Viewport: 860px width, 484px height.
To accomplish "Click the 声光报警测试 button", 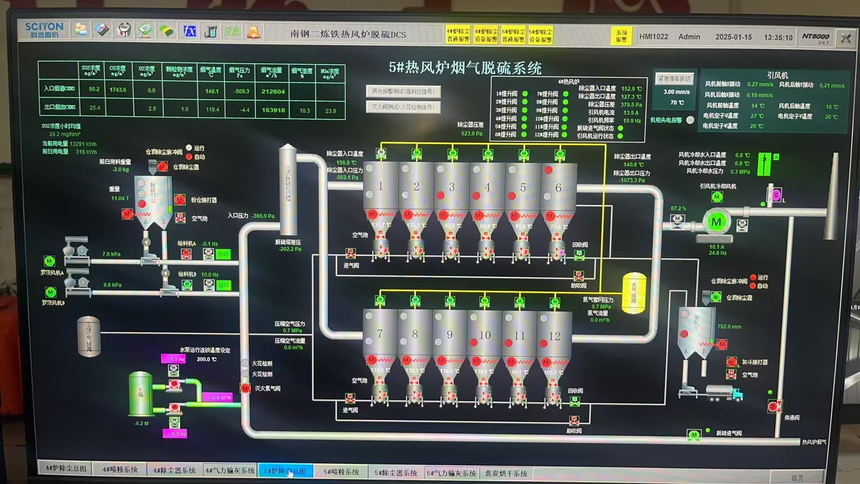I will pos(403,92).
